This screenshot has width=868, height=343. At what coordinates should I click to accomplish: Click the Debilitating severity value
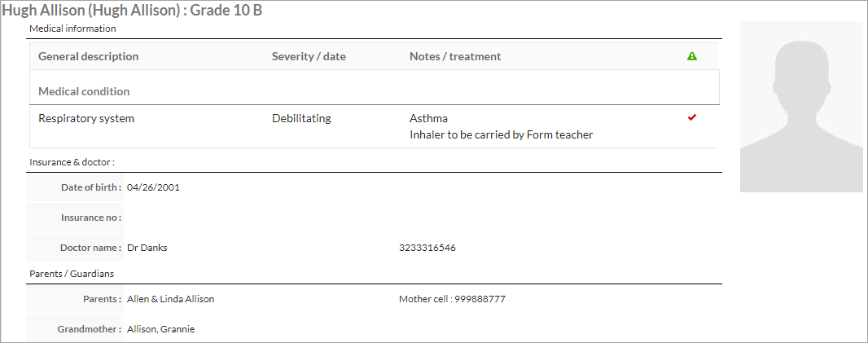tap(302, 119)
